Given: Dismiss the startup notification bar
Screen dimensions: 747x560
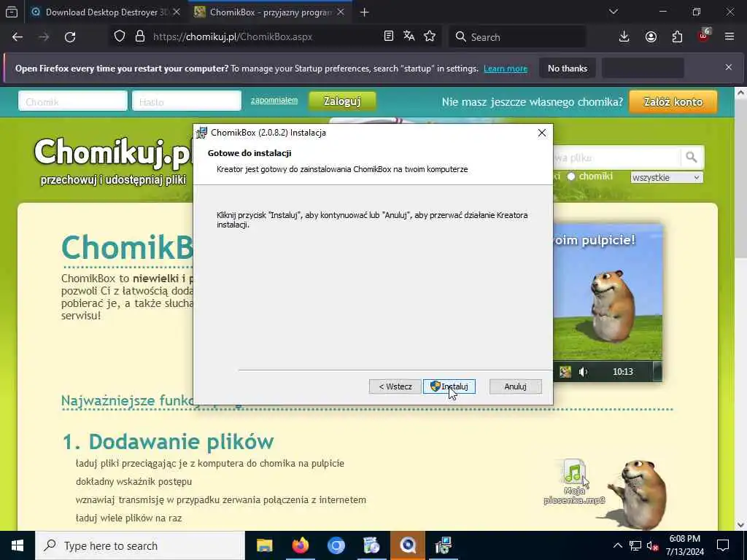Looking at the screenshot, I should 729,67.
